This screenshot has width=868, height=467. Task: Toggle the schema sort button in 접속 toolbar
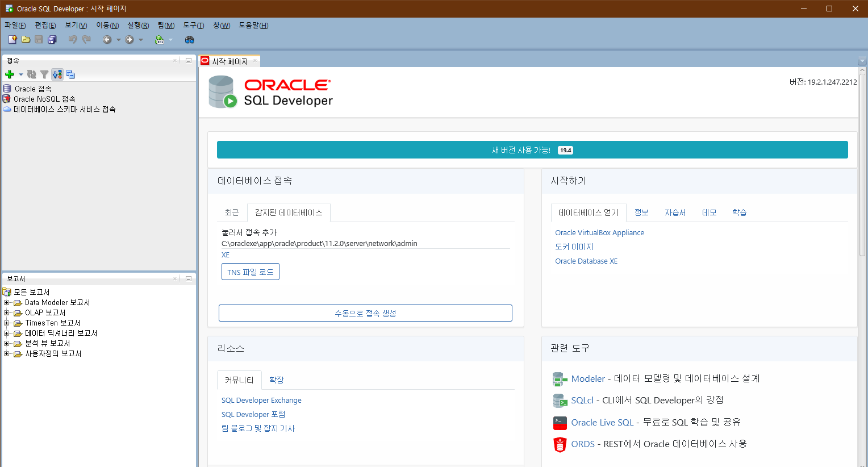(57, 74)
